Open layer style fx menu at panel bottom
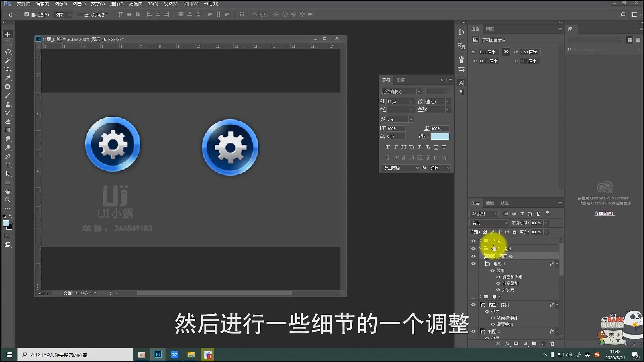644x362 pixels. (x=507, y=344)
